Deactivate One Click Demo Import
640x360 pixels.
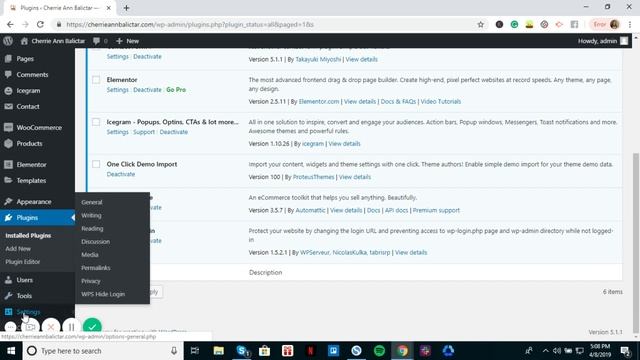(x=121, y=174)
